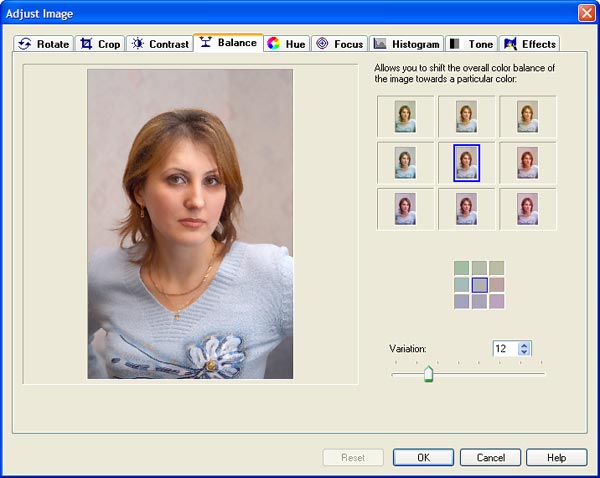Switch to the Rotate tab label
This screenshot has width=600, height=478.
click(53, 44)
